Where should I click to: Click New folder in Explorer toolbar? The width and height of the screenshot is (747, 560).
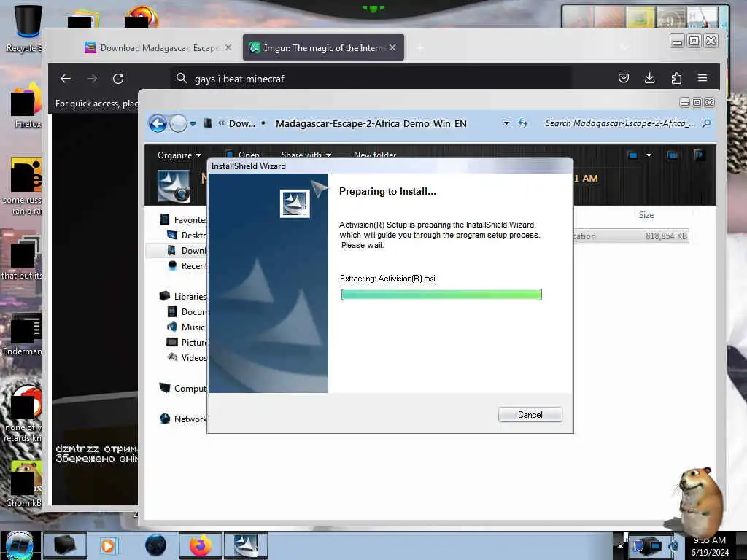tap(375, 155)
